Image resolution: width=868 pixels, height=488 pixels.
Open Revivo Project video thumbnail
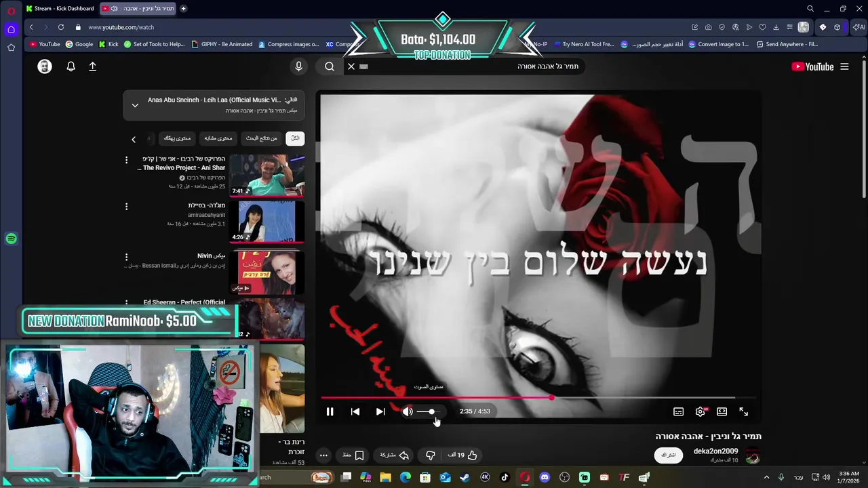pyautogui.click(x=267, y=176)
